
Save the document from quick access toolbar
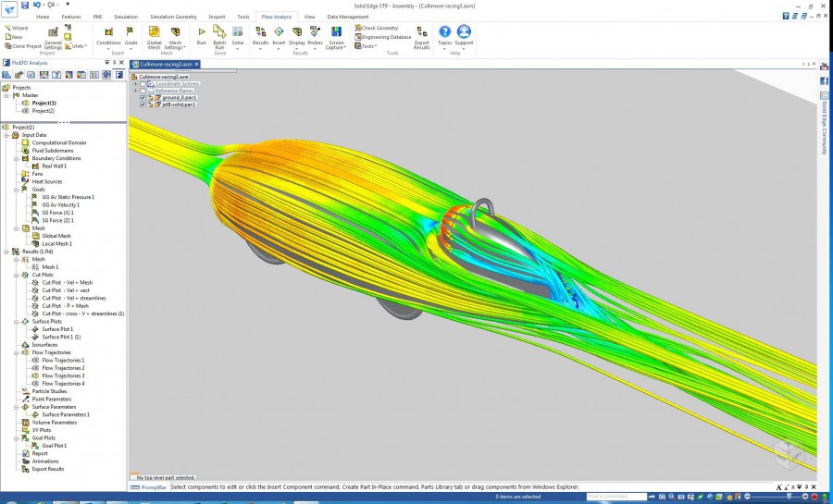click(25, 6)
